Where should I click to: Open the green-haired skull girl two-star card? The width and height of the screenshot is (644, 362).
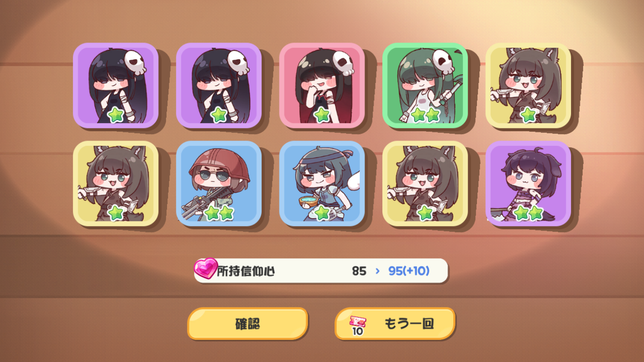(425, 85)
